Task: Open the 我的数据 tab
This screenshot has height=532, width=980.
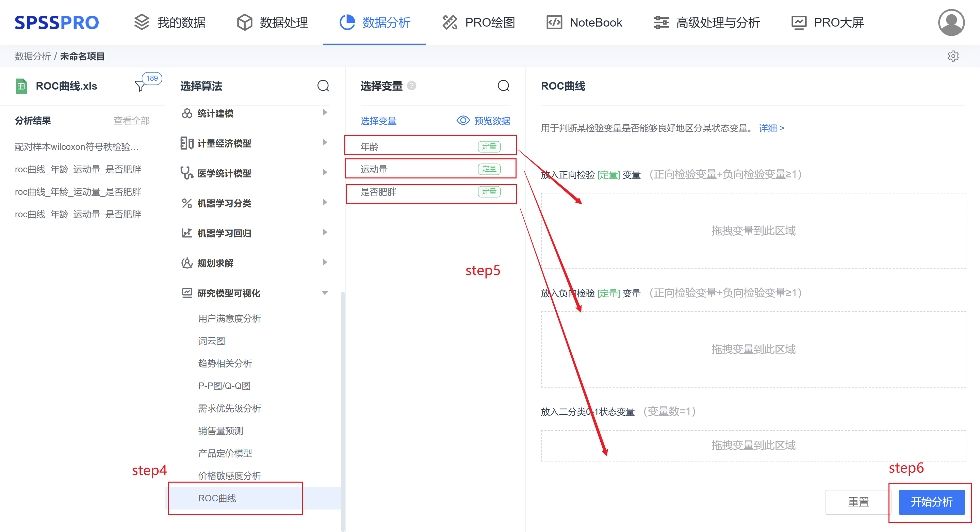Action: pos(170,22)
